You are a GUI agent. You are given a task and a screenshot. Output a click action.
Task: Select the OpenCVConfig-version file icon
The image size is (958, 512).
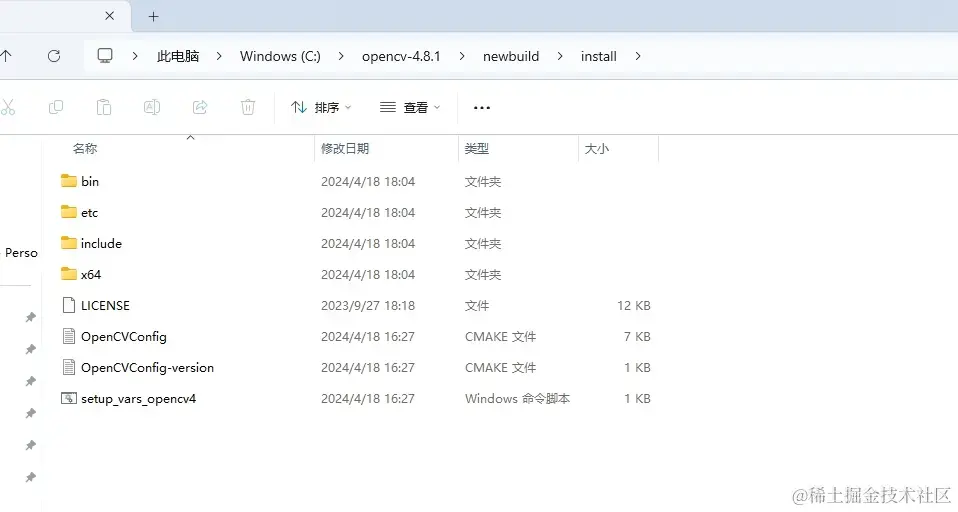[68, 367]
